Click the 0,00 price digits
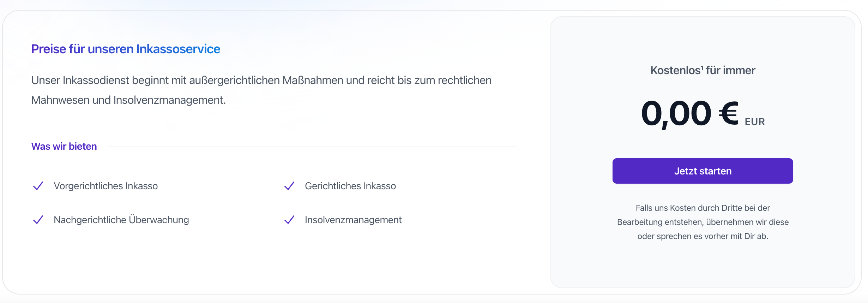Image resolution: width=868 pixels, height=303 pixels. click(x=676, y=113)
